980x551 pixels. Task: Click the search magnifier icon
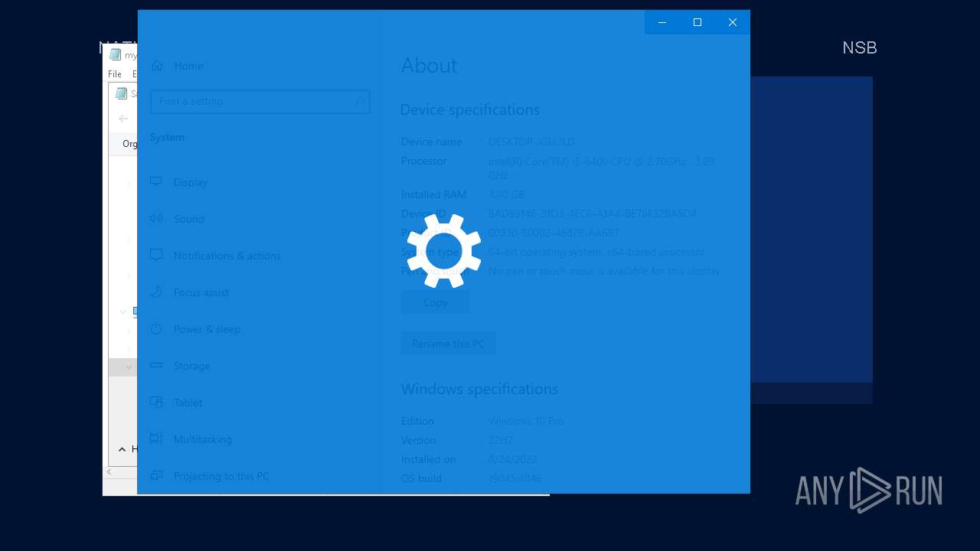(360, 101)
